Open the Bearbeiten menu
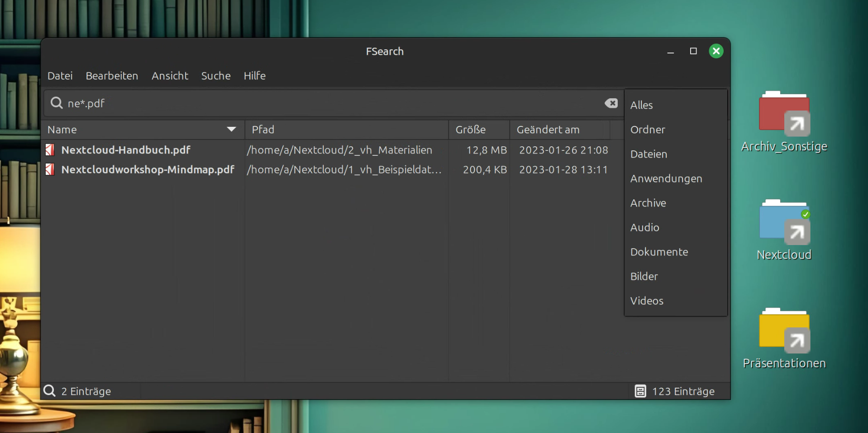The image size is (868, 433). 112,76
